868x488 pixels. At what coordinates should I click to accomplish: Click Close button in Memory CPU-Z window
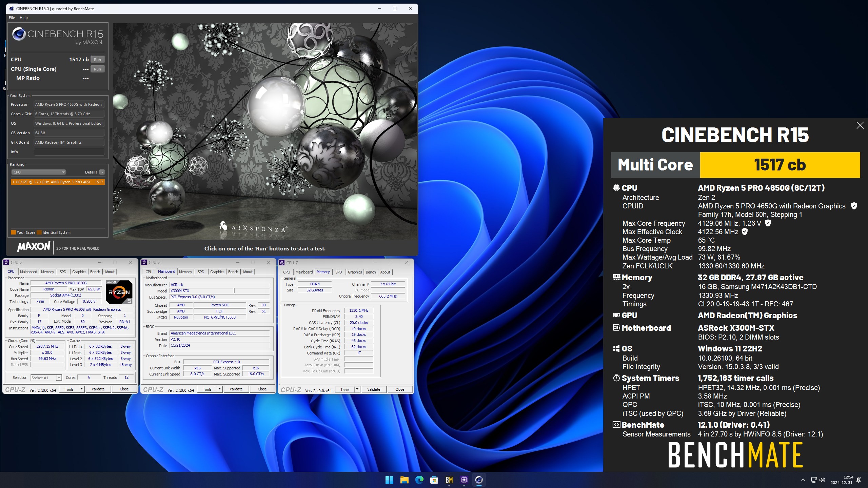[x=400, y=389]
